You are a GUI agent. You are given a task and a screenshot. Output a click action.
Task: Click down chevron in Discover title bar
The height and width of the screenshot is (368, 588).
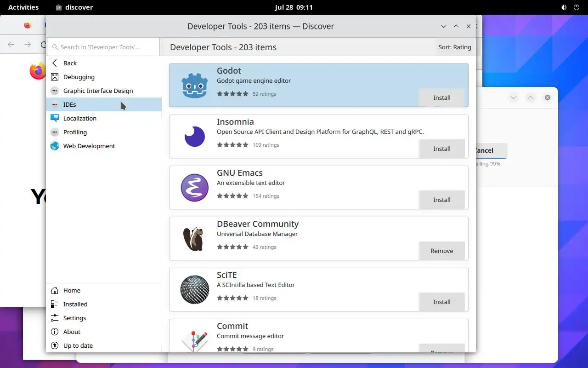click(x=444, y=26)
